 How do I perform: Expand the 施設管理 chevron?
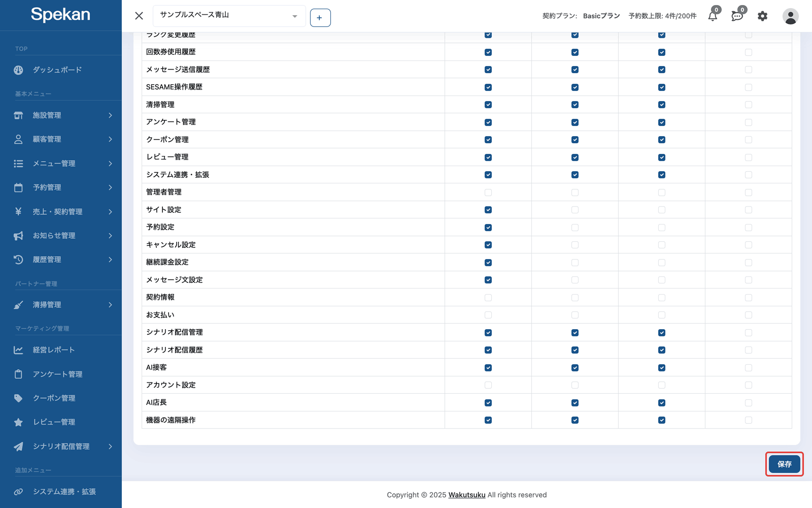coord(110,115)
